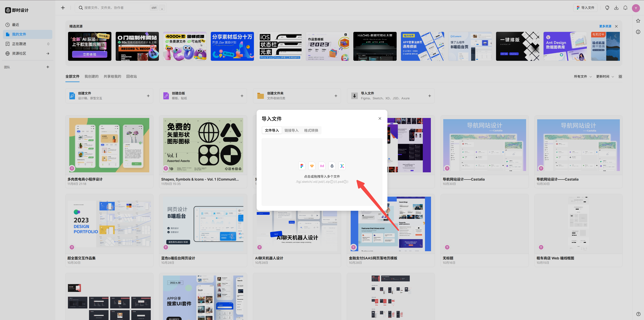Viewport: 644px width, 320px height.
Task: Open the 更新时间 sort dropdown
Action: click(605, 77)
